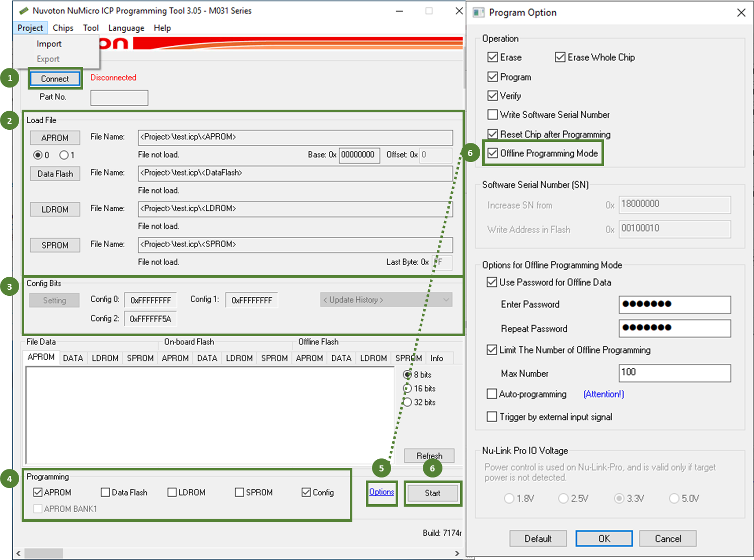The height and width of the screenshot is (560, 754).
Task: Click the LDROM load file button
Action: 55,209
